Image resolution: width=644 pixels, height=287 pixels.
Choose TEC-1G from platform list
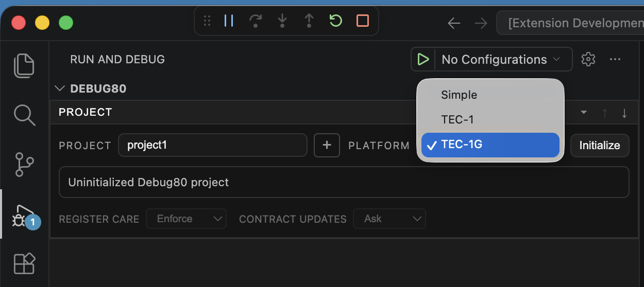pos(490,145)
